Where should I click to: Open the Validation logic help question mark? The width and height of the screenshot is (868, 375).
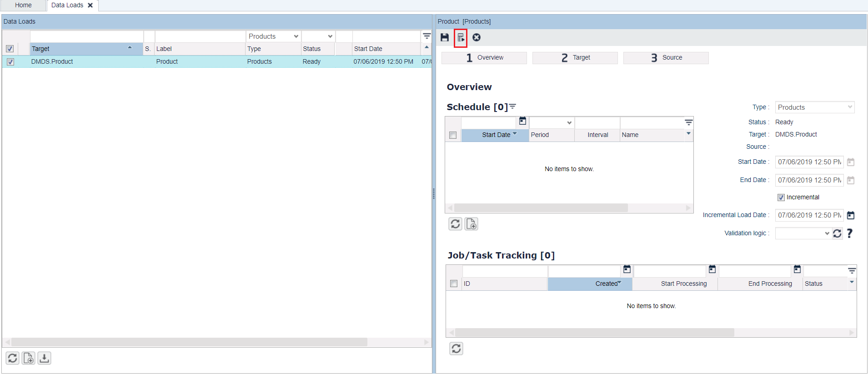coord(849,233)
